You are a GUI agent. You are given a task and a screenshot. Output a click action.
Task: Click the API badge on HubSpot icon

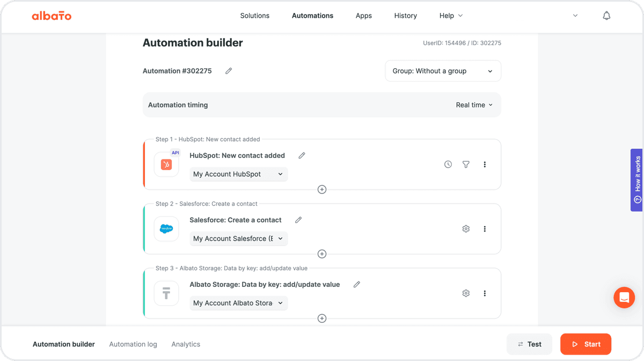pos(175,153)
